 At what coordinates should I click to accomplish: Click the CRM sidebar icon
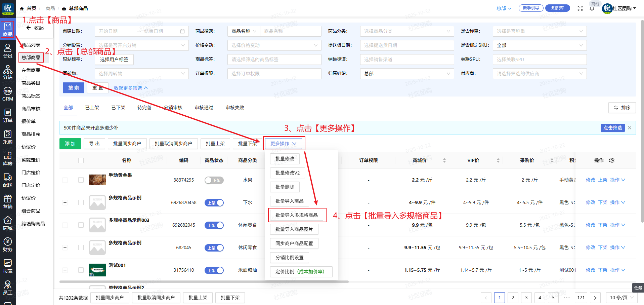7,94
